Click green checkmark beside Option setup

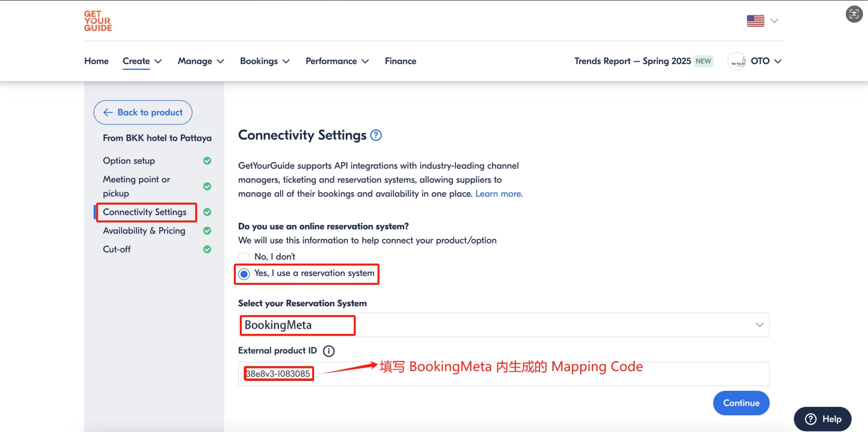pos(207,161)
